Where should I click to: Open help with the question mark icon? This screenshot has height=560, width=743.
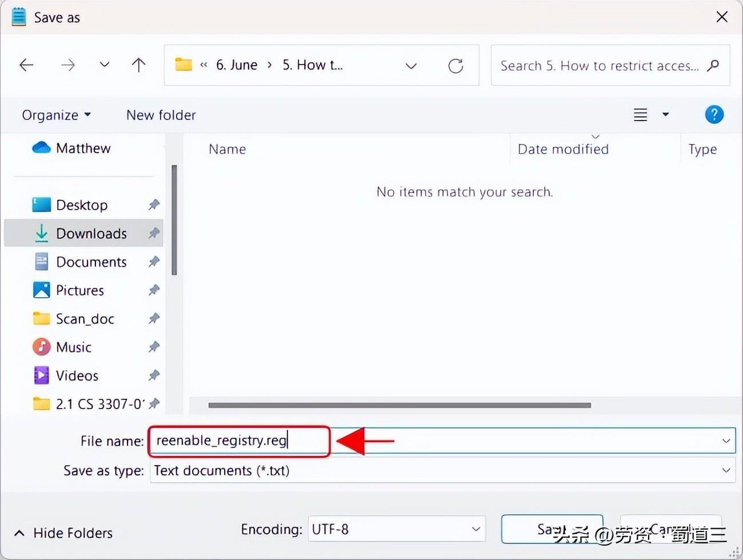714,115
